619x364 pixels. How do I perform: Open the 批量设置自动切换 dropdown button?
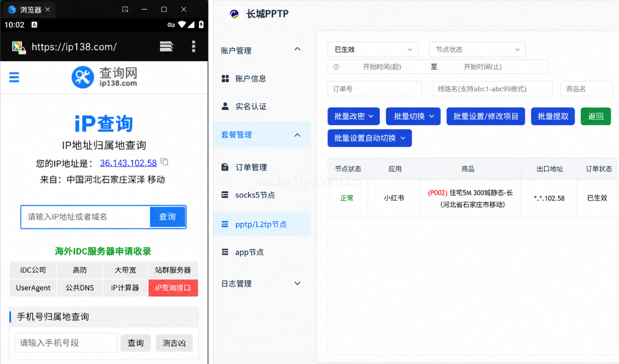pos(369,138)
